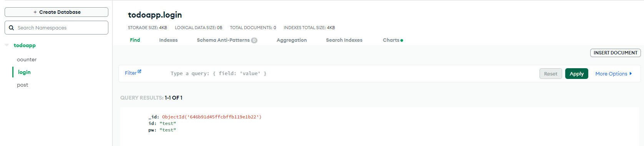Viewport: 644px width, 146px height.
Task: Open the counter collection
Action: [27, 59]
